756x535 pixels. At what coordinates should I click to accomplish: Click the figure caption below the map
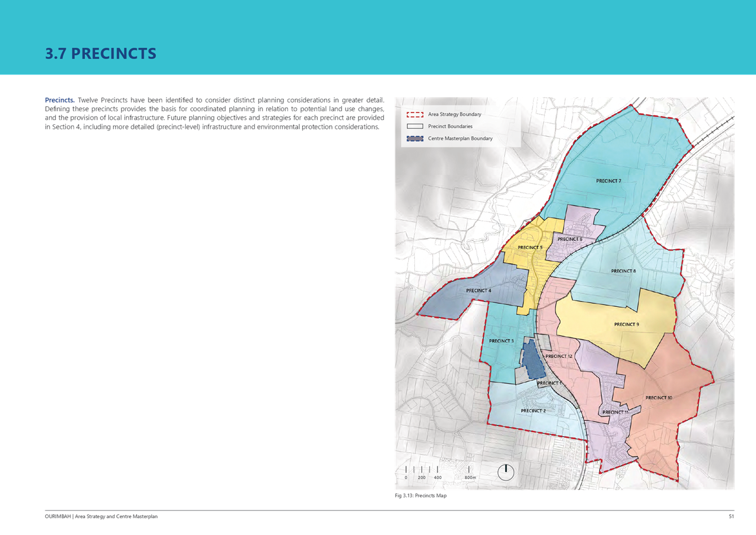(421, 495)
